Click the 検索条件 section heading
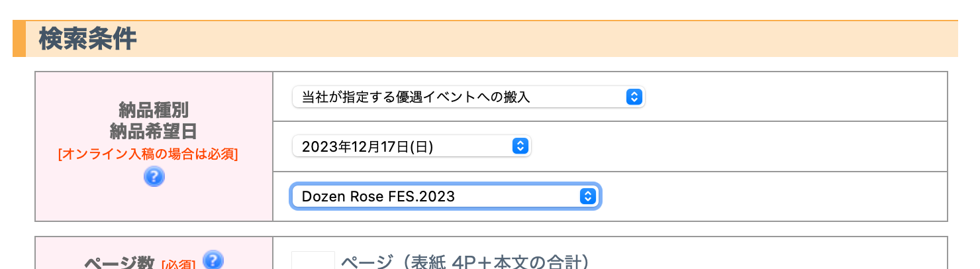The height and width of the screenshot is (269, 980). (87, 39)
